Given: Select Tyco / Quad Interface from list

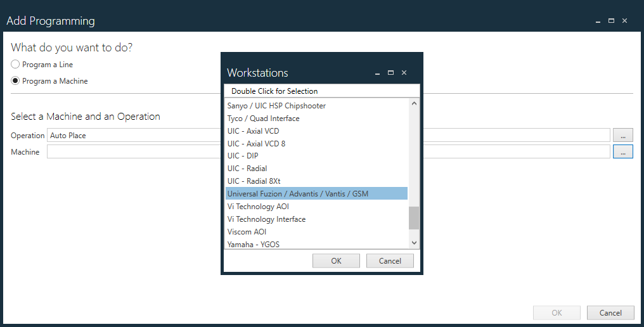Looking at the screenshot, I should click(263, 118).
